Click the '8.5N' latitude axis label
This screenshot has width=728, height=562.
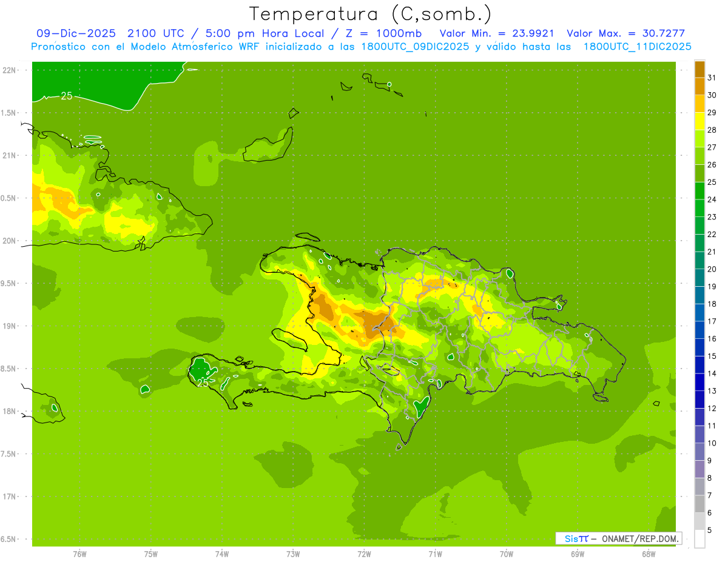click(x=9, y=369)
